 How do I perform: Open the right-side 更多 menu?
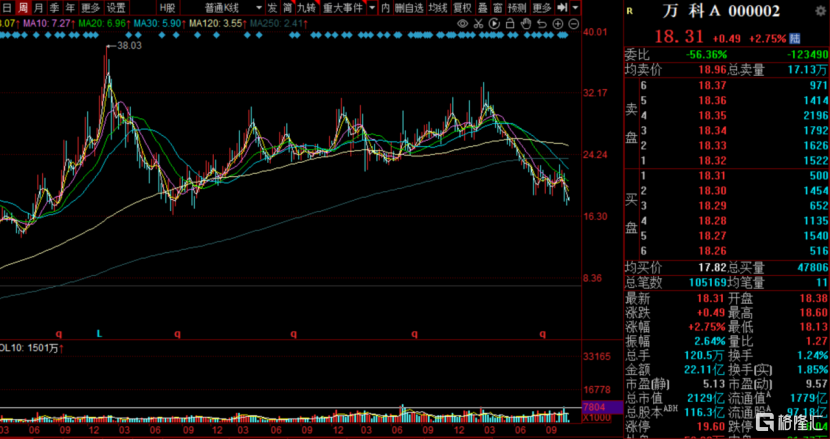[542, 7]
